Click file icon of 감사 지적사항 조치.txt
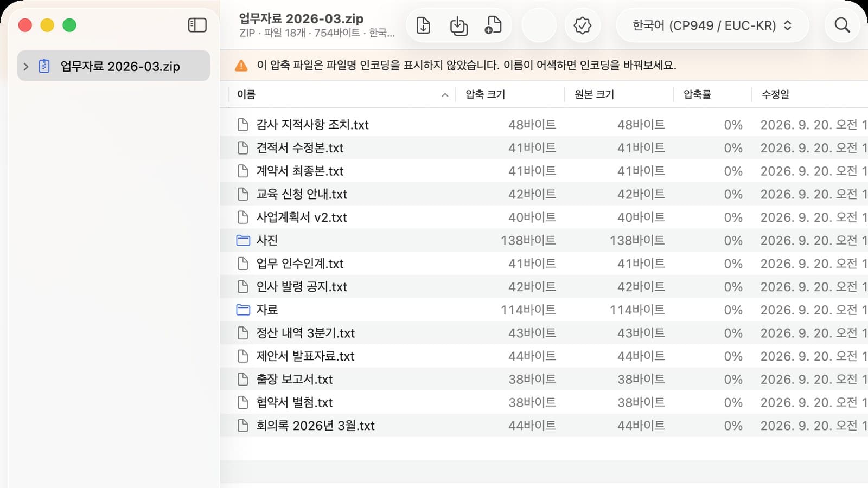 (243, 125)
